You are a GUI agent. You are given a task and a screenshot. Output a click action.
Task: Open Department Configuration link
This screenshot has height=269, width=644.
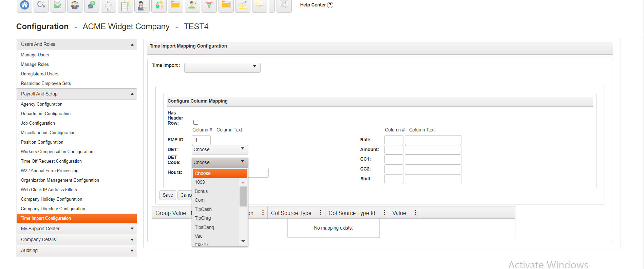pos(45,114)
